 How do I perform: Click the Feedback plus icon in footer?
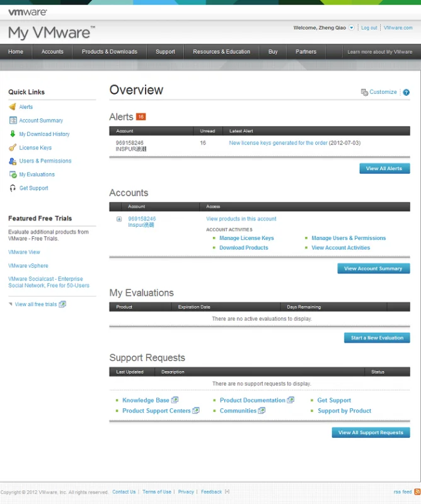point(227,491)
